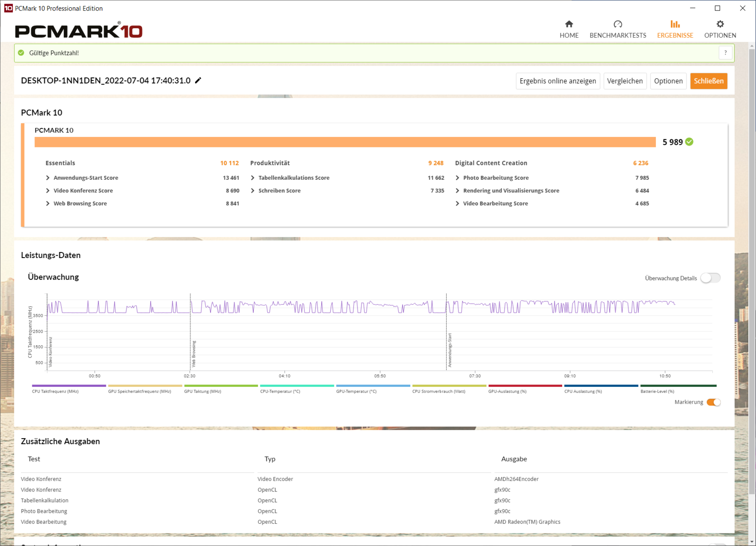756x546 pixels.
Task: Click the Video Konferenz chart marker
Action: point(50,352)
